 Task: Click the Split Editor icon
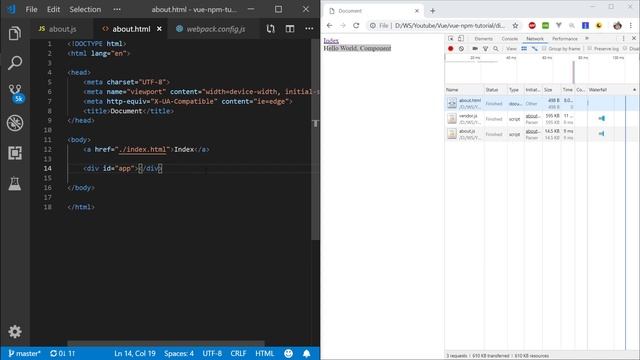(x=290, y=29)
